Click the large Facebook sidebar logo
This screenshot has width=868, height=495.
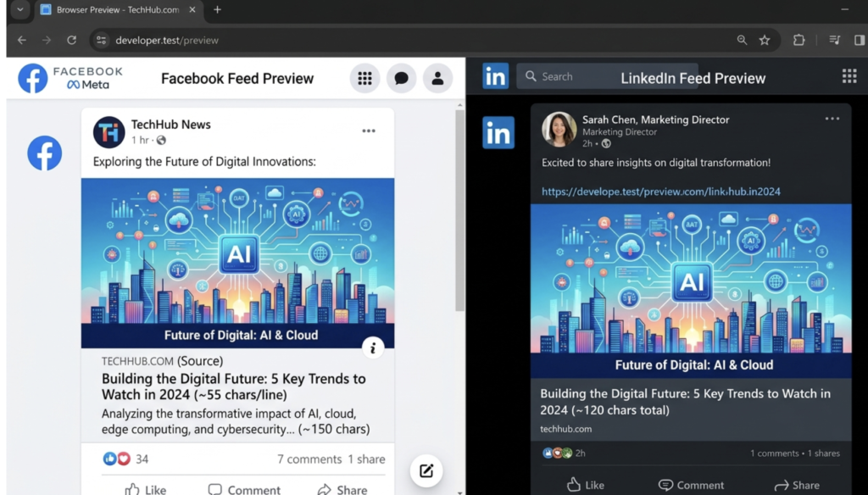point(45,153)
